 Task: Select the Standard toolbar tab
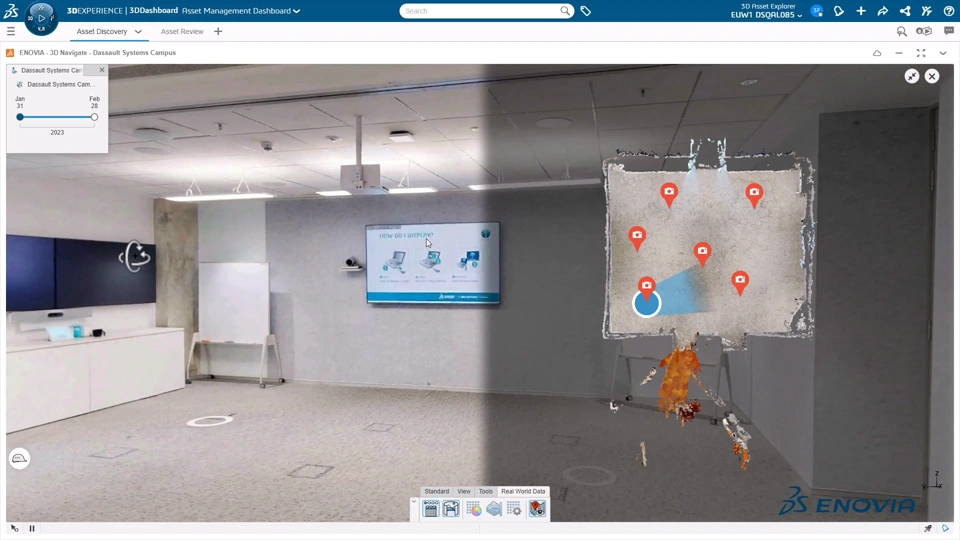[437, 491]
